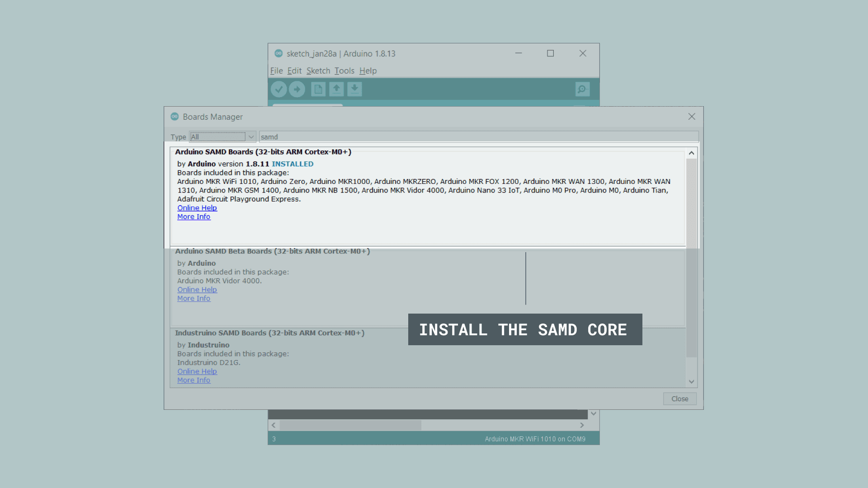Click More Info for Industruino SAMD Boards

pos(193,380)
